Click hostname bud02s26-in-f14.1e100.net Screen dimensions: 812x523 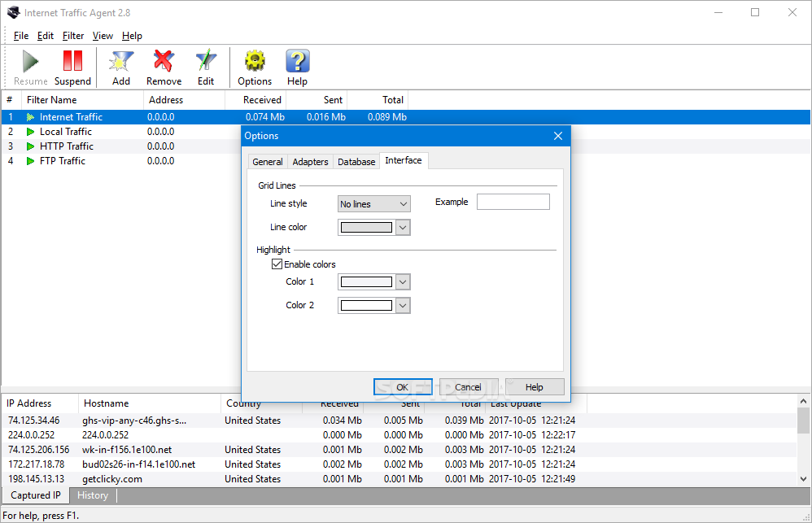point(139,464)
